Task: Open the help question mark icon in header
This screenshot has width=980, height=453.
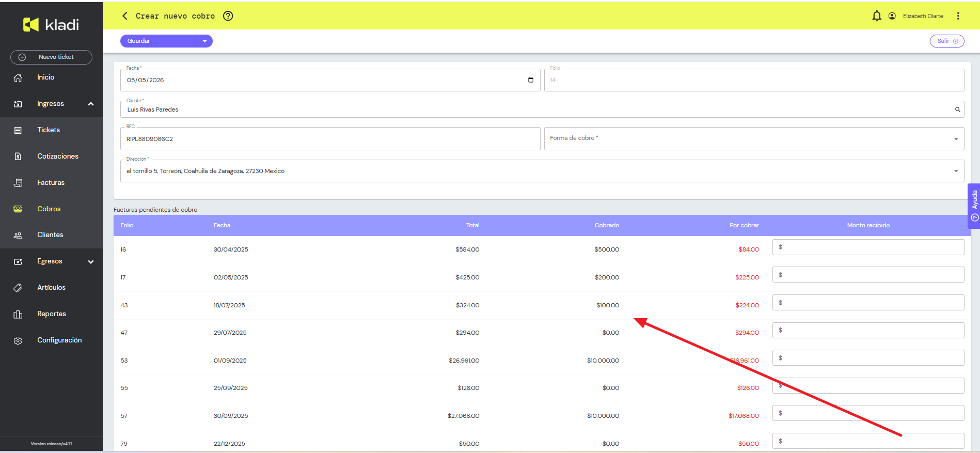Action: point(228,16)
